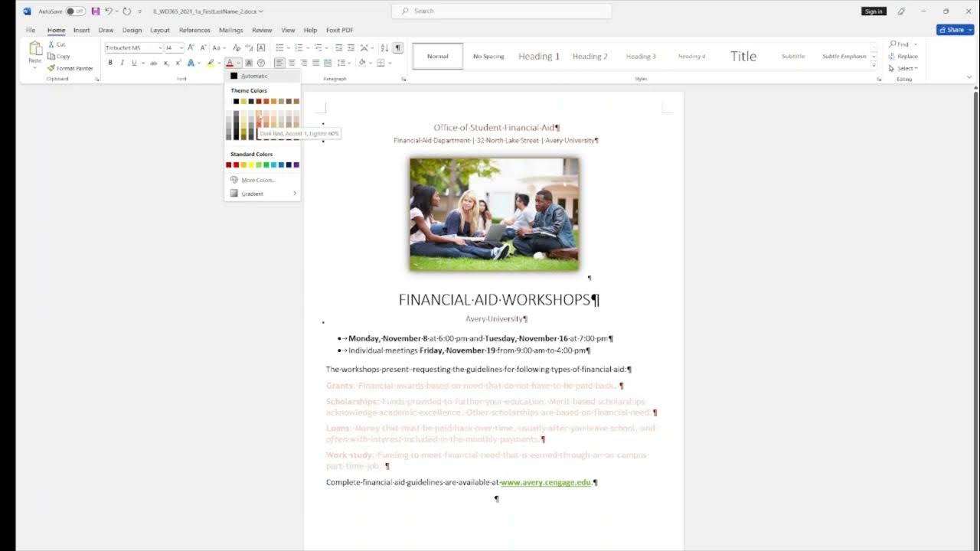The image size is (980, 551).
Task: Collapse the ribbon with chevron
Action: click(969, 77)
